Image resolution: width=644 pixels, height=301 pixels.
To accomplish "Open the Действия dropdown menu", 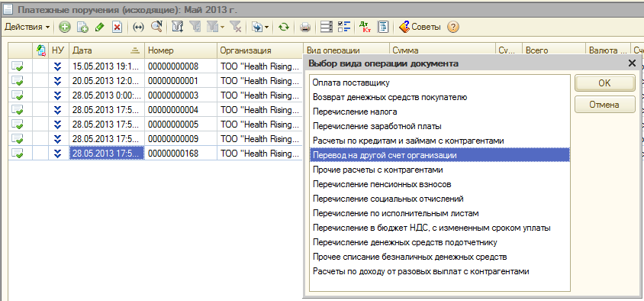I will pyautogui.click(x=27, y=28).
